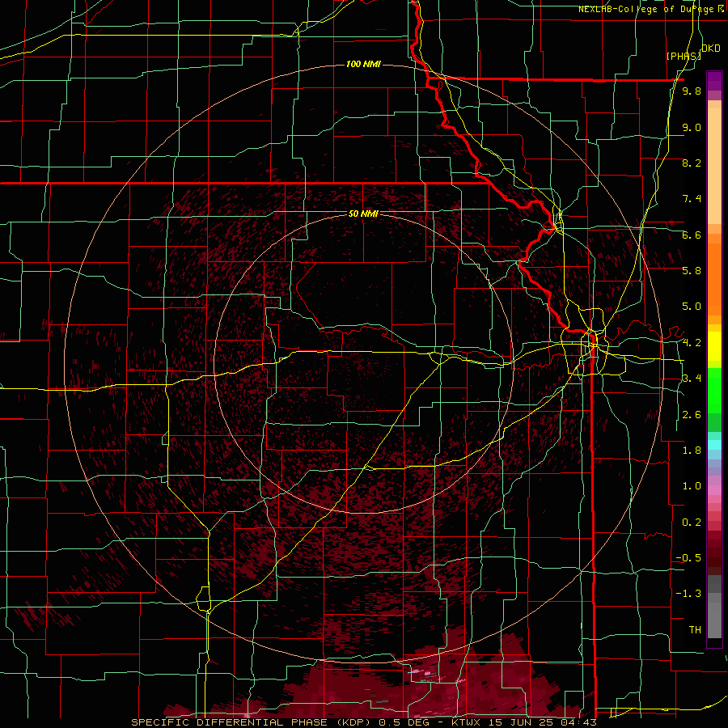Click the orange segment of the color bar
The height and width of the screenshot is (728, 728).
(x=714, y=277)
